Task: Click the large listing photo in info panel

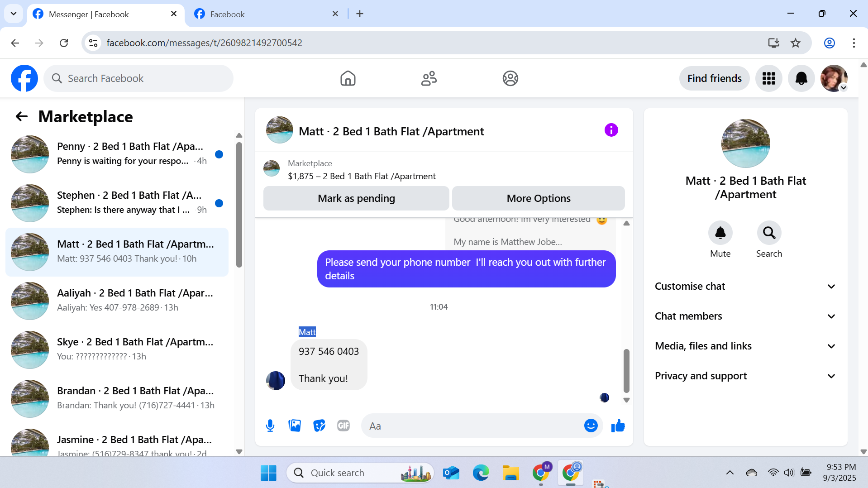Action: point(745,144)
